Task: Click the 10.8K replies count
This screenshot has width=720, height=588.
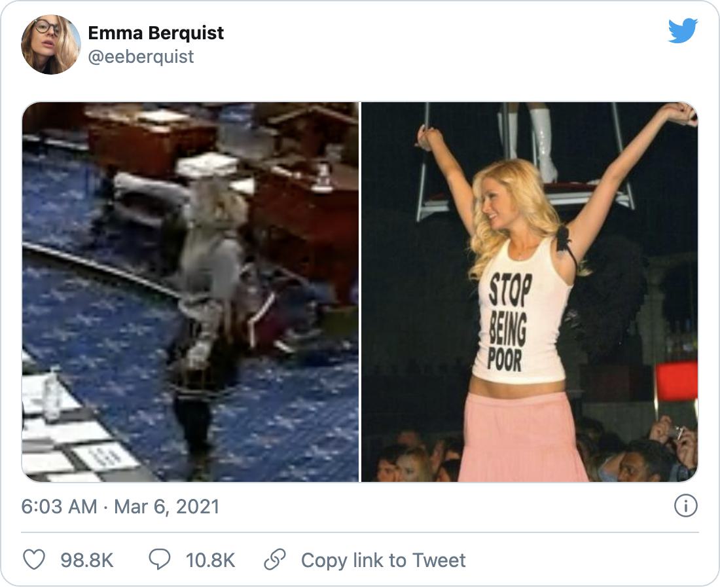Action: pyautogui.click(x=210, y=560)
